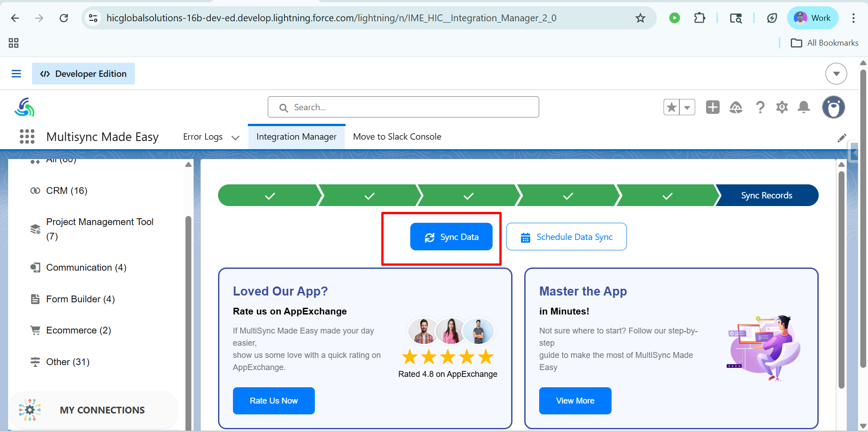868x432 pixels.
Task: Select the Other (31) category
Action: pyautogui.click(x=60, y=362)
